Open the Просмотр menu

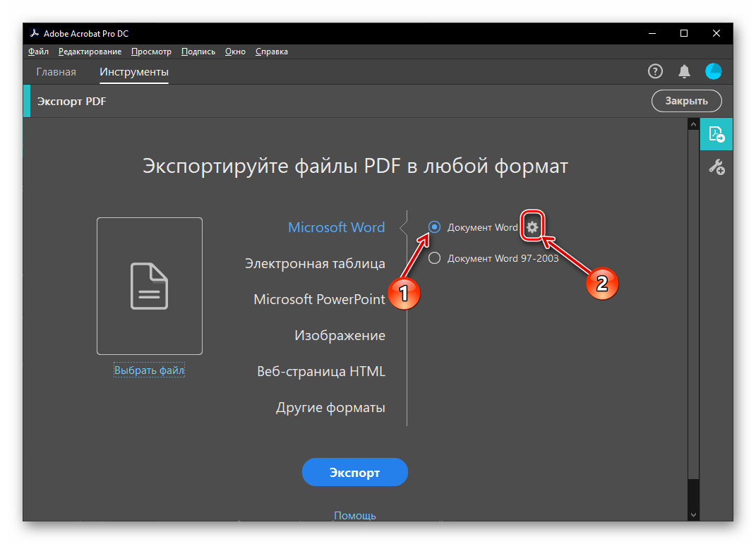pyautogui.click(x=151, y=52)
